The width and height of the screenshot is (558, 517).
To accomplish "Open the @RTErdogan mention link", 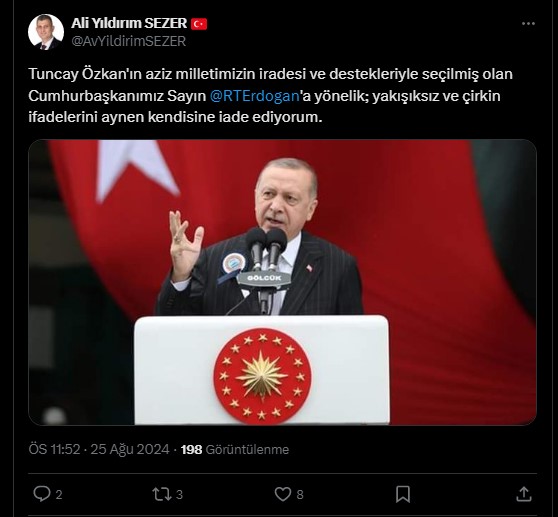I will tap(255, 96).
